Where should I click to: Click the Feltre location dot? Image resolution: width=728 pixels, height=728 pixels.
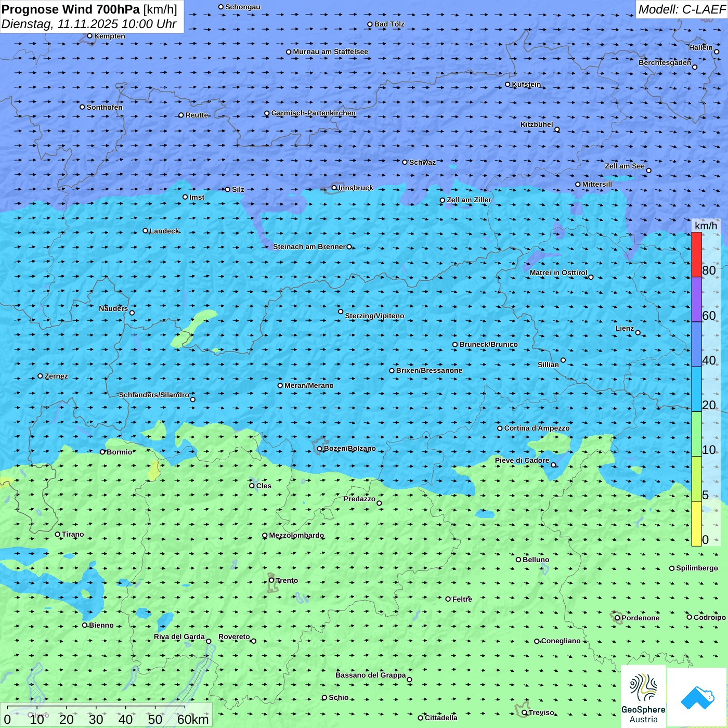[x=448, y=599]
